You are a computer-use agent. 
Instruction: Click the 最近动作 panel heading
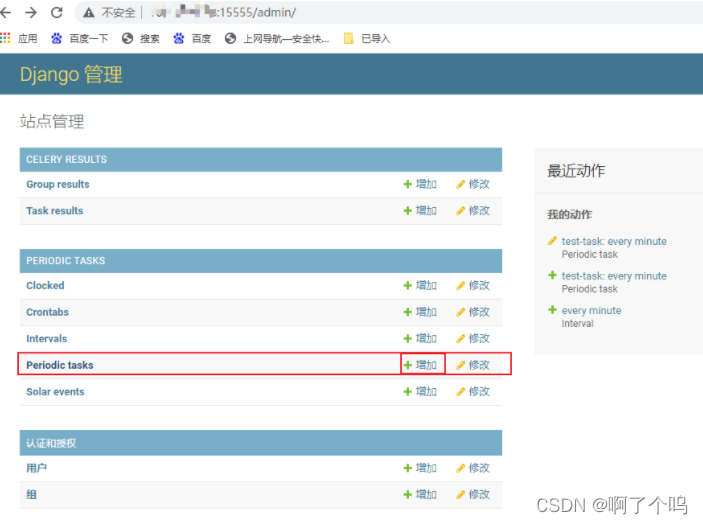576,171
